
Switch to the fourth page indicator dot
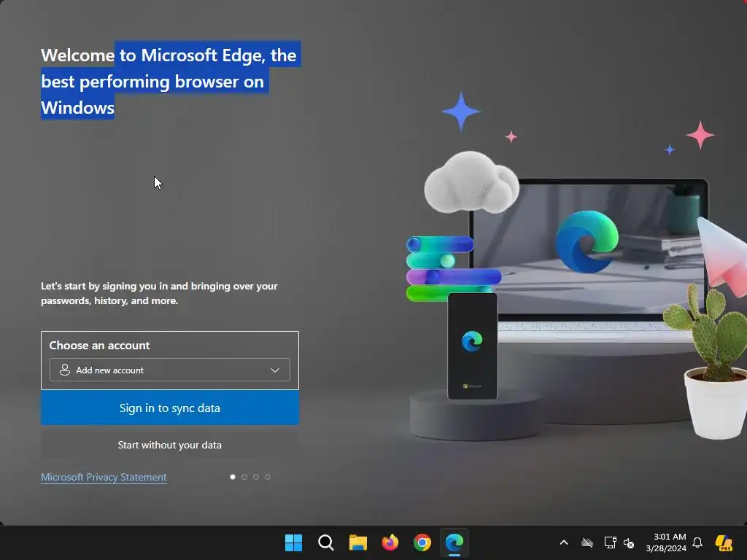click(268, 477)
